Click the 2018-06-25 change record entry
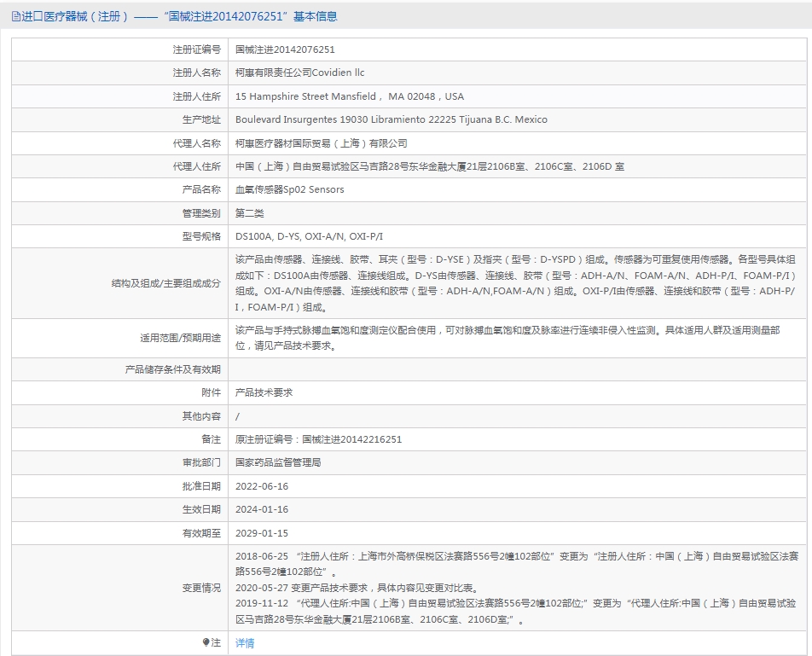This screenshot has height=656, width=812. pos(517,565)
